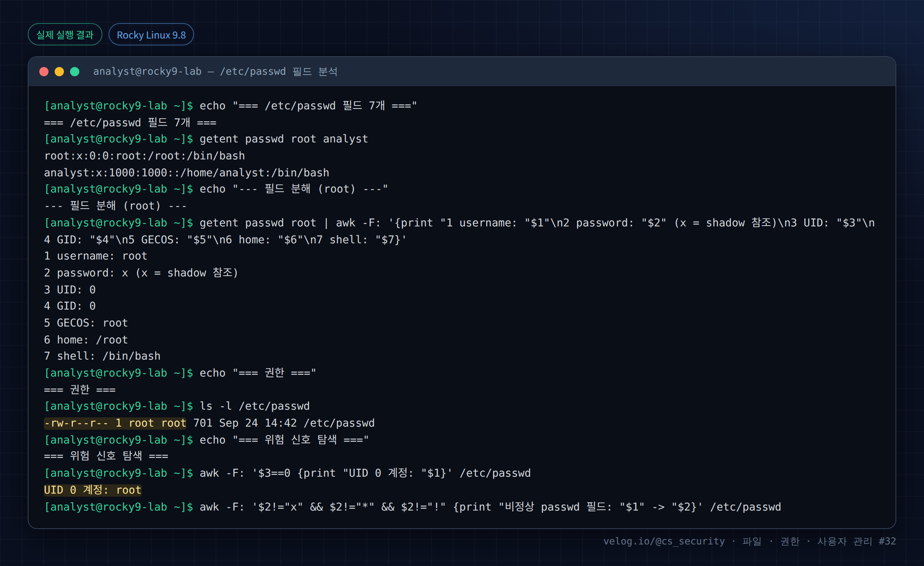
Task: Click the 'Rocky Linux 9.8' badge
Action: (x=151, y=35)
